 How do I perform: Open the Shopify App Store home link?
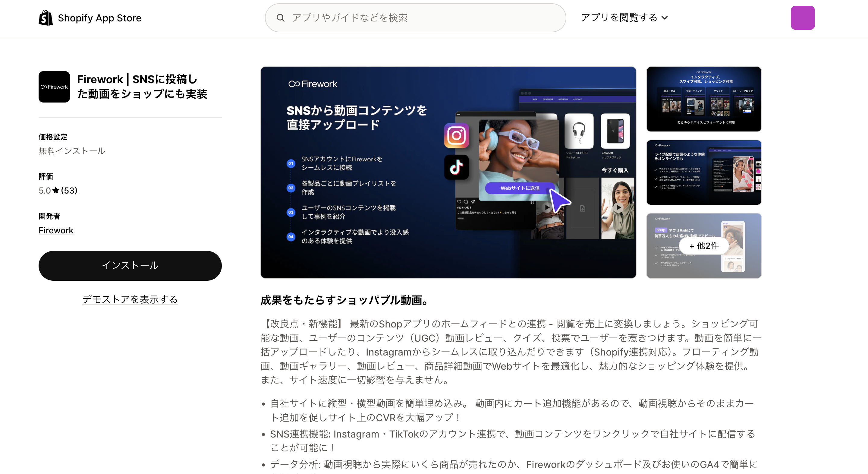pyautogui.click(x=90, y=17)
